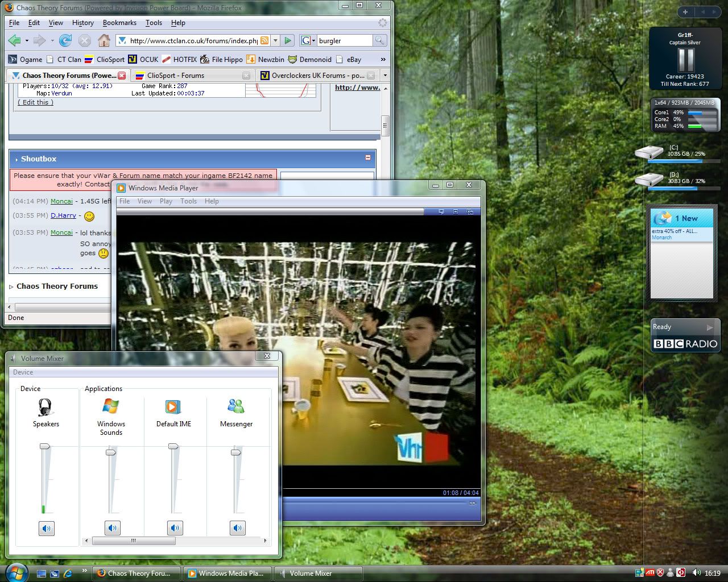Screen dimensions: 728x582
Task: Click the green Go arrow beside address bar
Action: [x=288, y=40]
